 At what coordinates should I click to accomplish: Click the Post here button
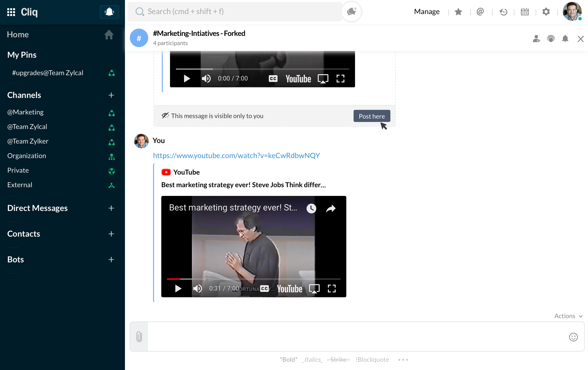372,116
